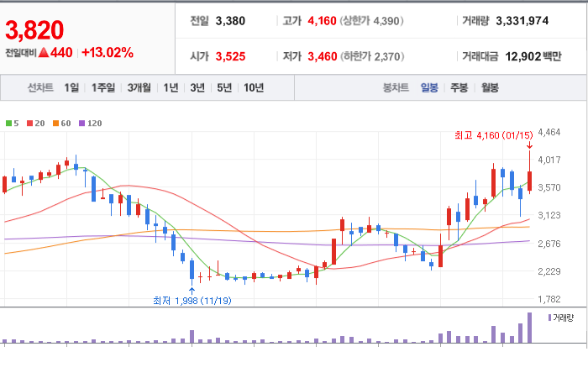This screenshot has width=588, height=378.
Task: Show the 3년 line chart
Action: tap(197, 87)
